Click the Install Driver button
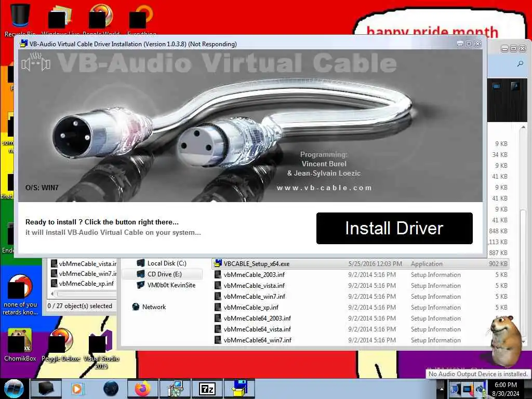 [x=394, y=228]
